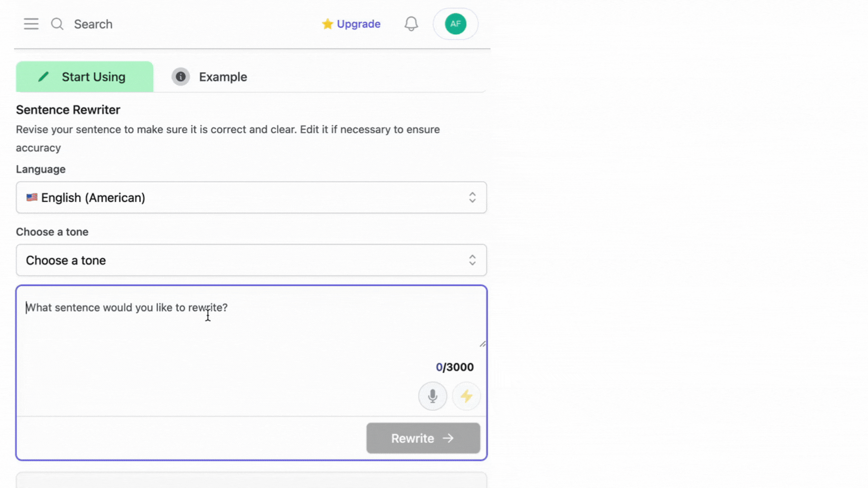Image resolution: width=868 pixels, height=488 pixels.
Task: Click the American flag icon
Action: tap(32, 197)
